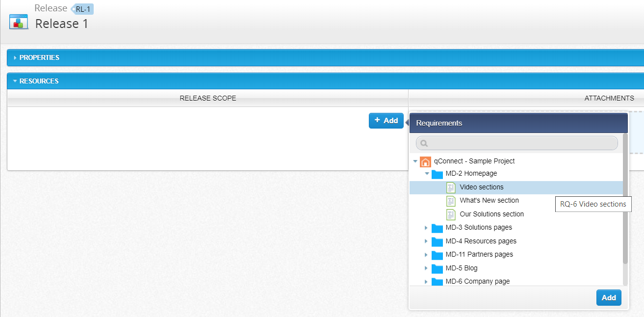
Task: Click the RL-1 release ID tag
Action: point(83,9)
